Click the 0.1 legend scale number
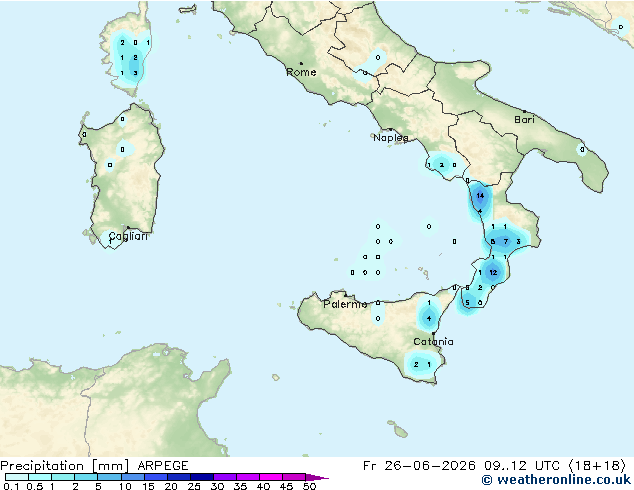This screenshot has width=634, height=490. (10, 486)
